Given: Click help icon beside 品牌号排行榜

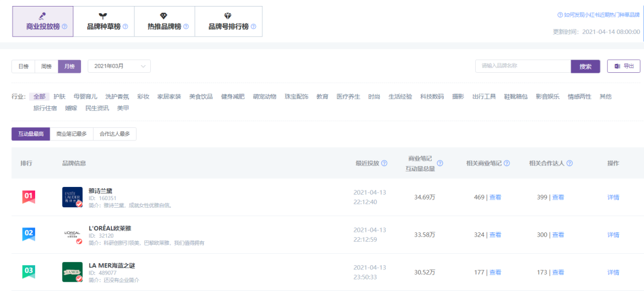Looking at the screenshot, I should point(253,27).
